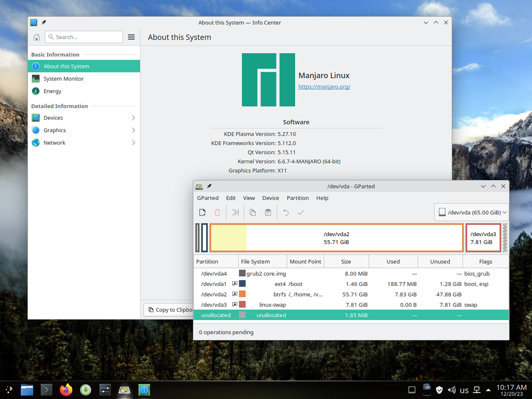
Task: Open the Device menu in GParted
Action: pyautogui.click(x=270, y=198)
